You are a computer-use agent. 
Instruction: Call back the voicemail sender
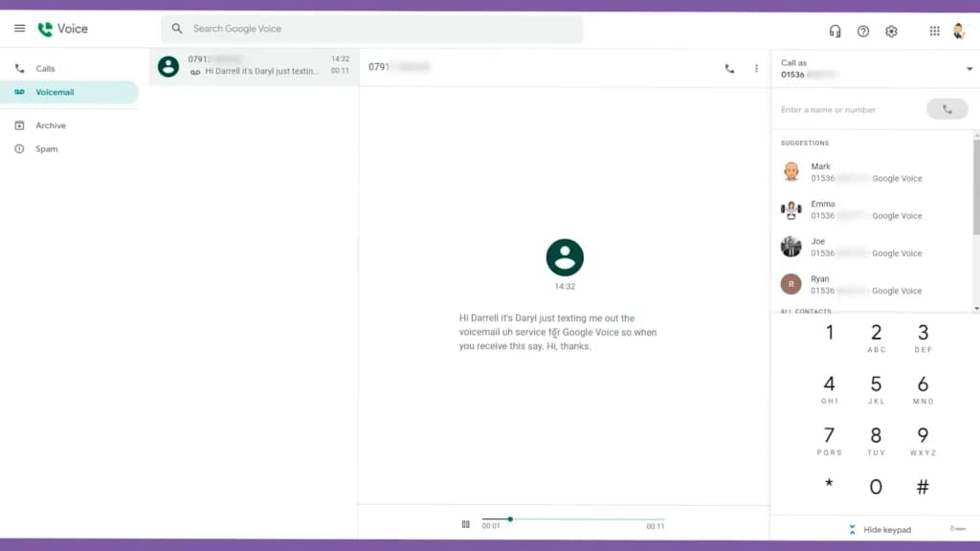pyautogui.click(x=729, y=69)
